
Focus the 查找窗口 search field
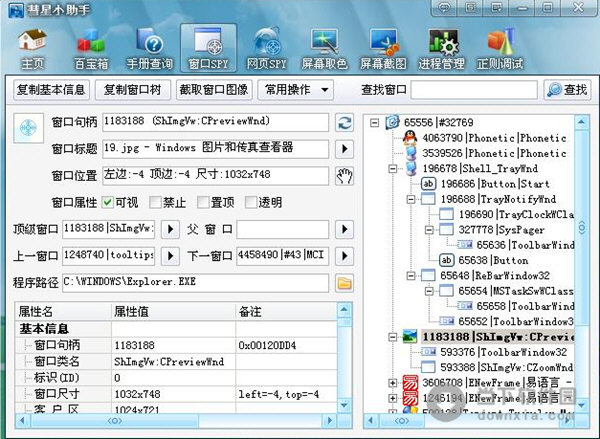tap(474, 90)
